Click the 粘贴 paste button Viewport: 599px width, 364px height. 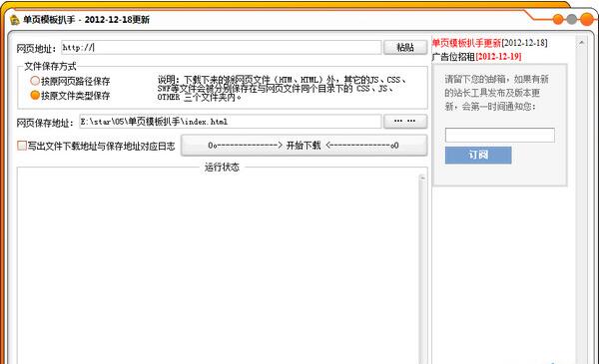pos(405,47)
